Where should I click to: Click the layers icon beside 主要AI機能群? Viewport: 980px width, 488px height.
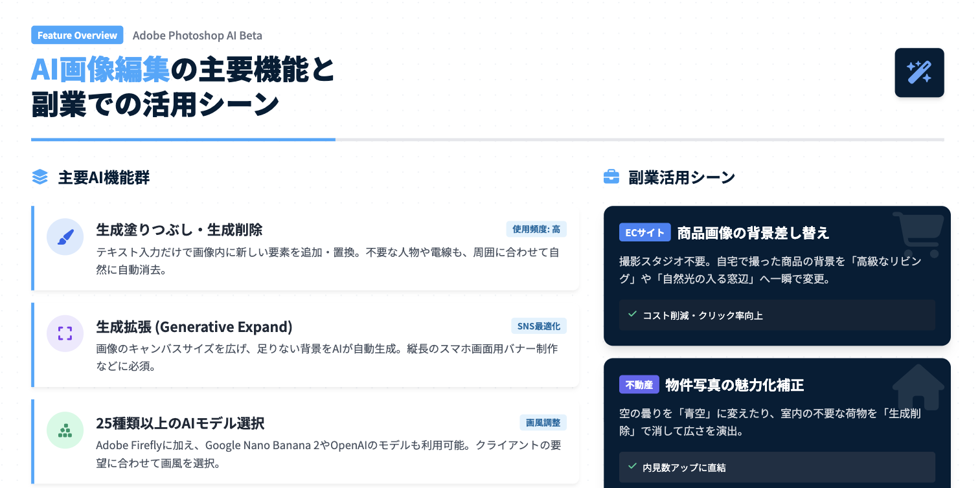pos(40,177)
